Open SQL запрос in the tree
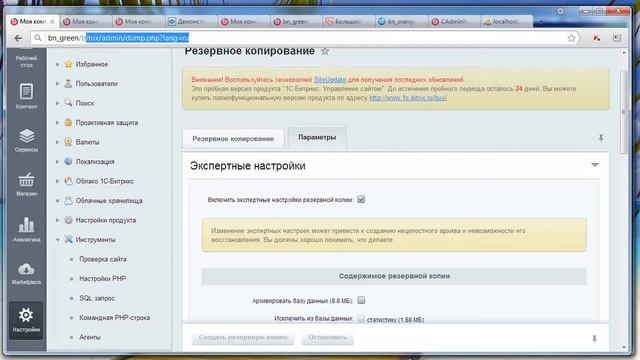Image resolution: width=640 pixels, height=360 pixels. [x=97, y=298]
